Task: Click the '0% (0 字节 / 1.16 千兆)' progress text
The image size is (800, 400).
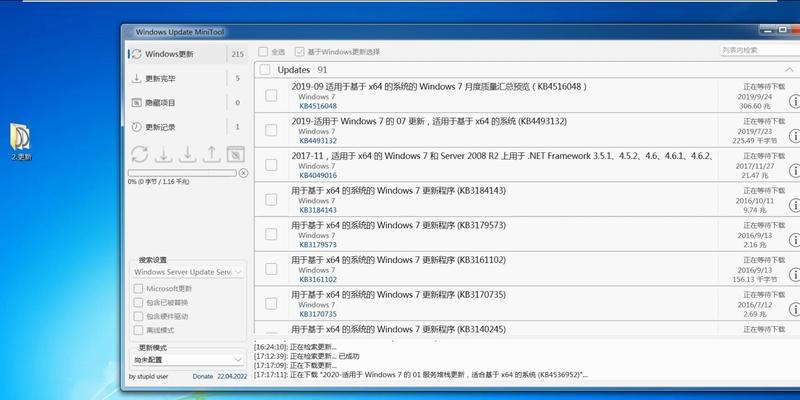Action: click(159, 182)
